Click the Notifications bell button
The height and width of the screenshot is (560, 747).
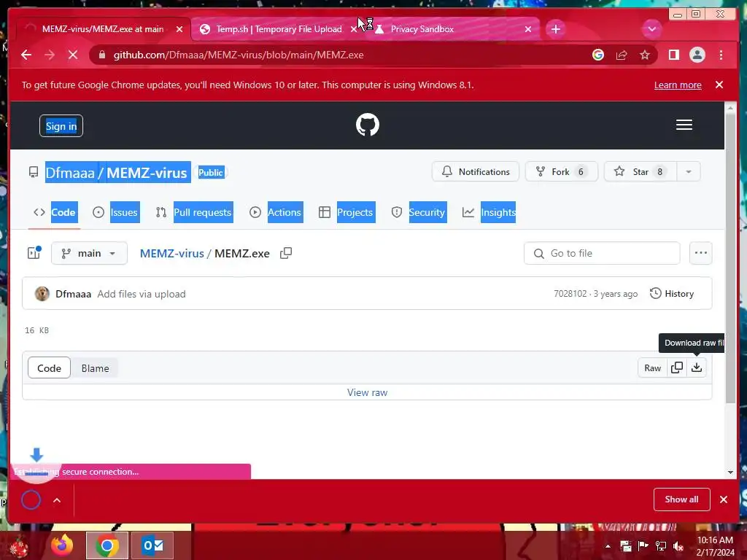[476, 172]
